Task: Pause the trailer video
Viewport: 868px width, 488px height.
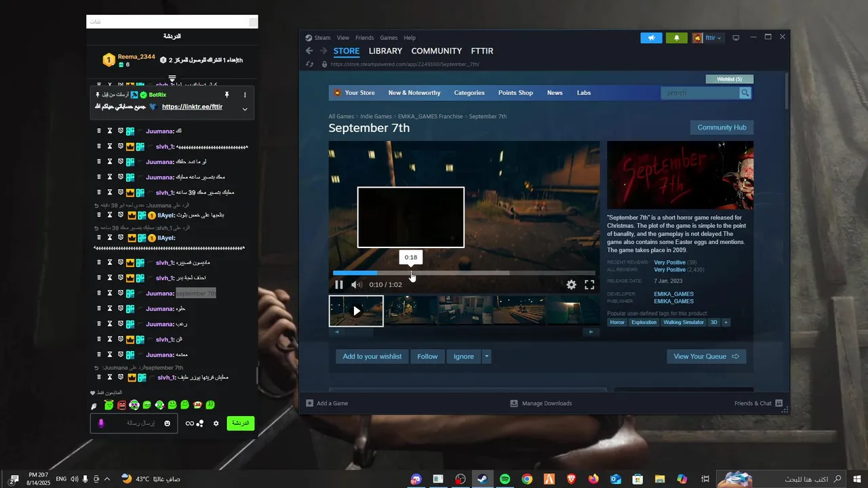Action: tap(339, 285)
